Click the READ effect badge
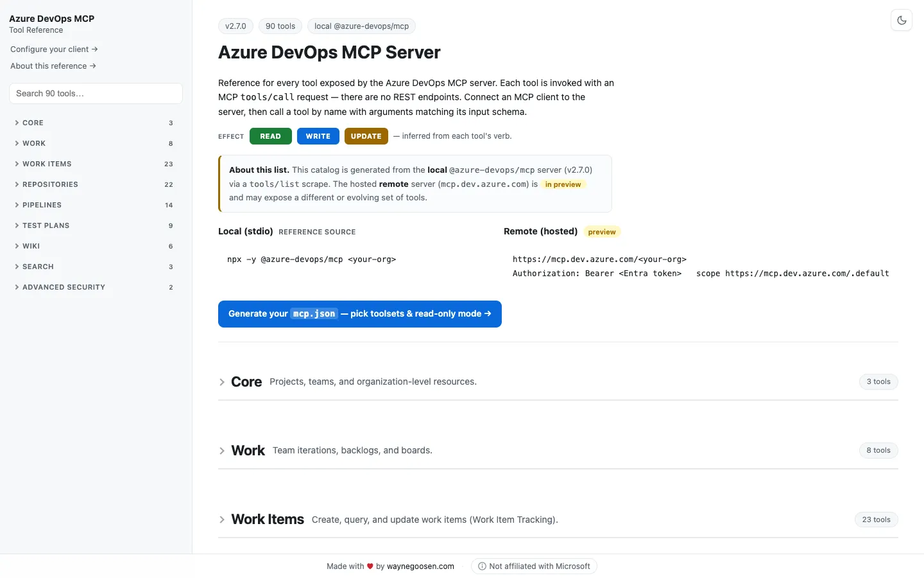924x578 pixels. [270, 136]
